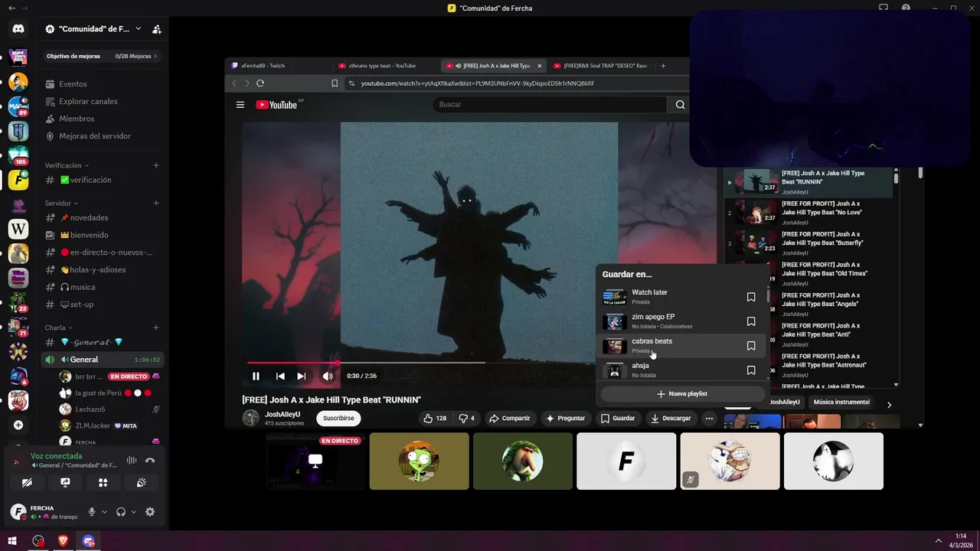Bookmark the page in the browser address bar
The height and width of the screenshot is (551, 980).
(x=335, y=83)
